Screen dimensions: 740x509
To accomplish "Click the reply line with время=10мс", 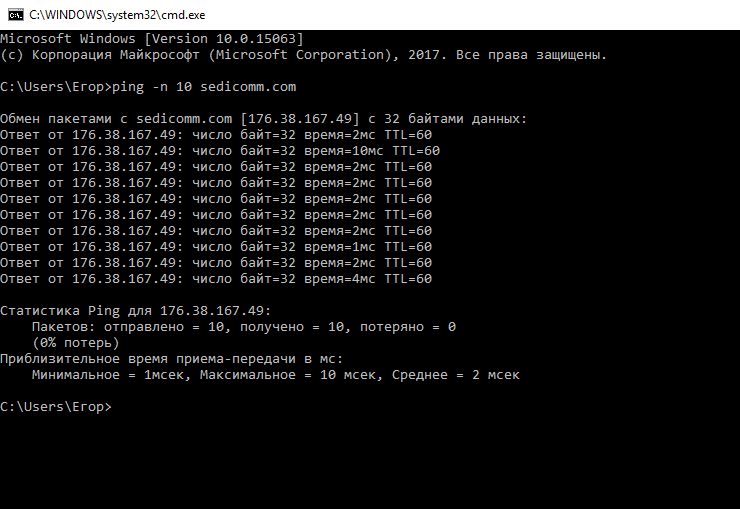I will click(x=220, y=151).
